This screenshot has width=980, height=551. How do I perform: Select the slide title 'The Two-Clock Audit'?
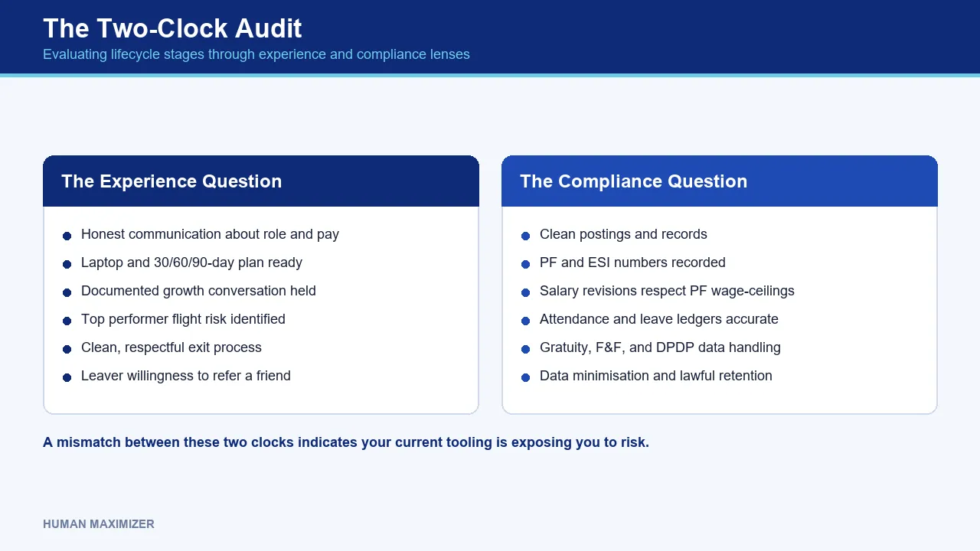click(x=172, y=28)
